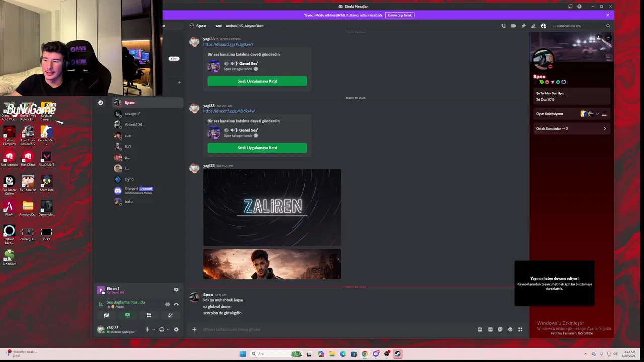The image size is (644, 362).
Task: Start a voice call with Spex
Action: point(503,26)
